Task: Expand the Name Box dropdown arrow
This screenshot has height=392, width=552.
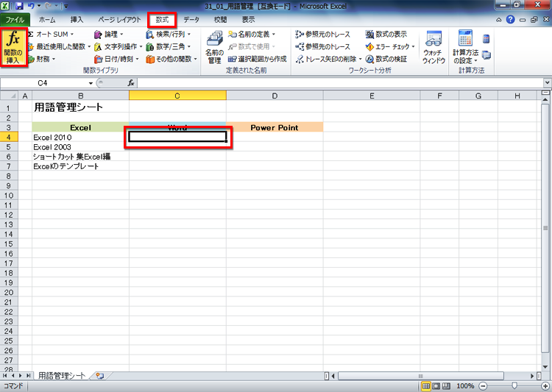Action: (x=91, y=83)
